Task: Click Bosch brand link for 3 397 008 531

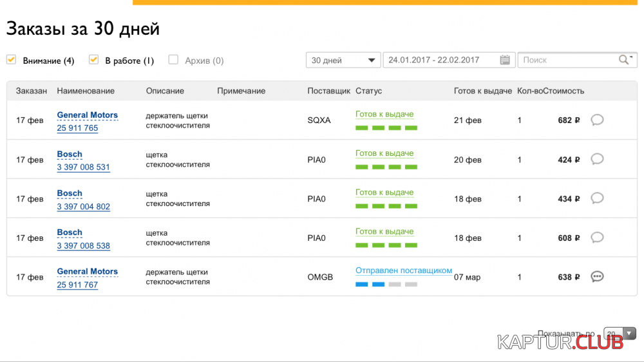Action: click(70, 154)
